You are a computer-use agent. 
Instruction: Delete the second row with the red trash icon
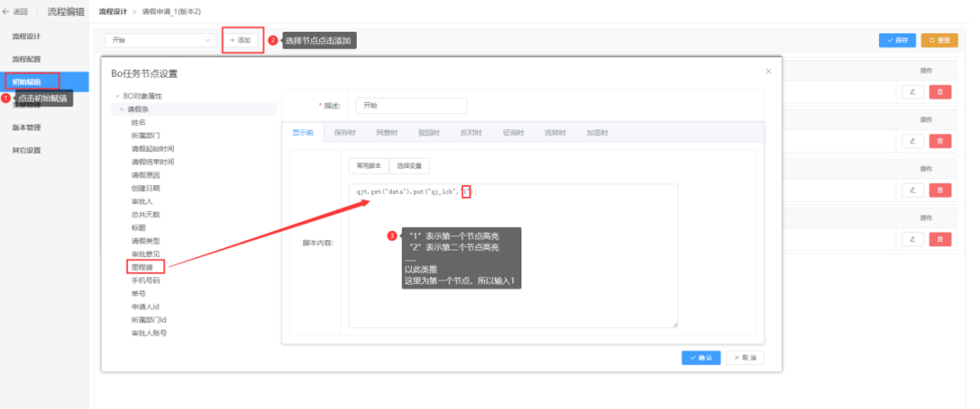click(940, 141)
